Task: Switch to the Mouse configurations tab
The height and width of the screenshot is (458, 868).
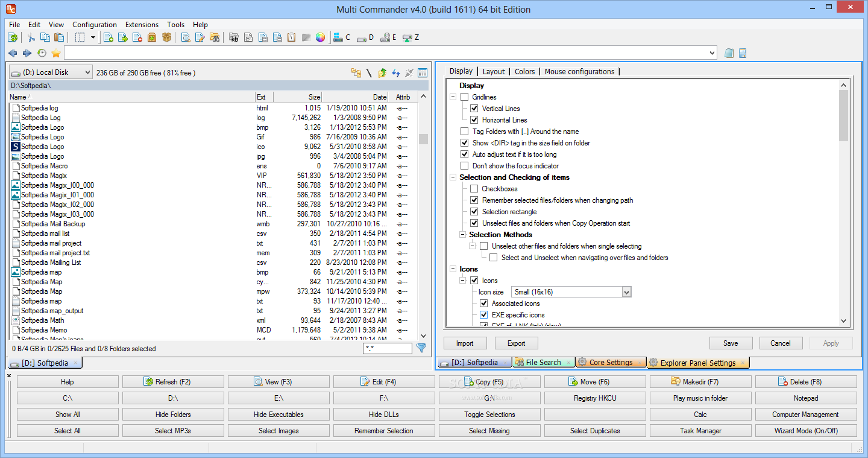Action: [x=579, y=71]
